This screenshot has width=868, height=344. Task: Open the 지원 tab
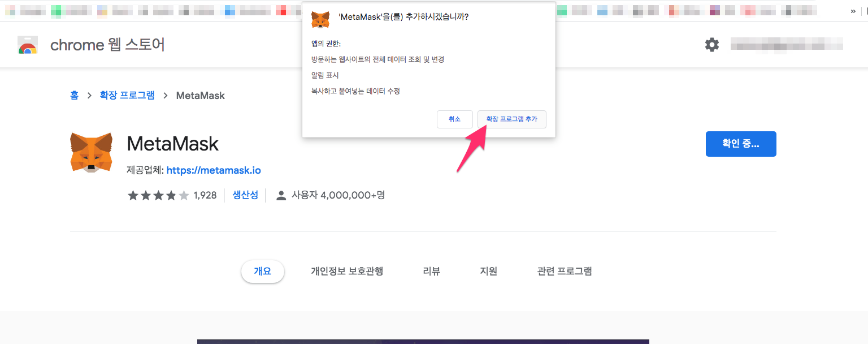pos(488,272)
